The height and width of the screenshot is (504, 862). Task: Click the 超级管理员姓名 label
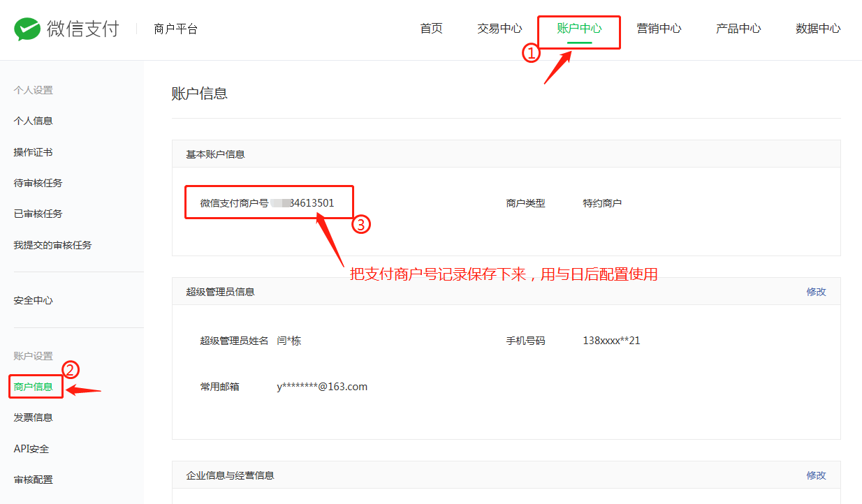click(235, 341)
